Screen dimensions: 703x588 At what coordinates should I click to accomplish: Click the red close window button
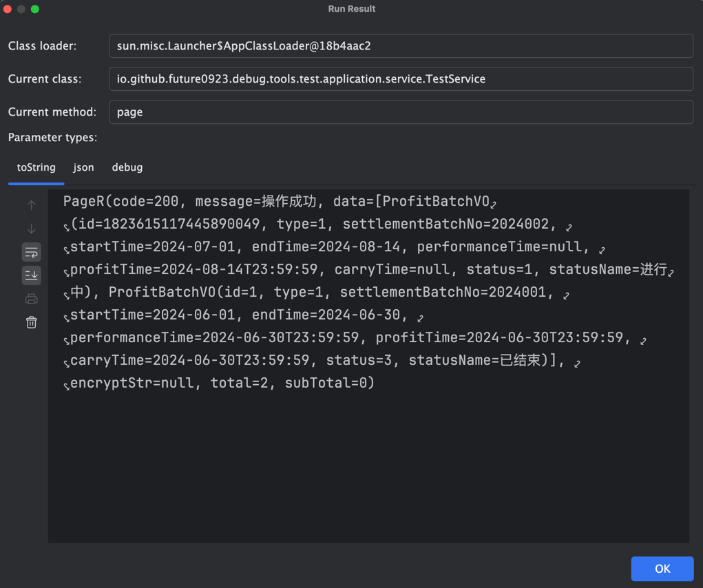8,9
